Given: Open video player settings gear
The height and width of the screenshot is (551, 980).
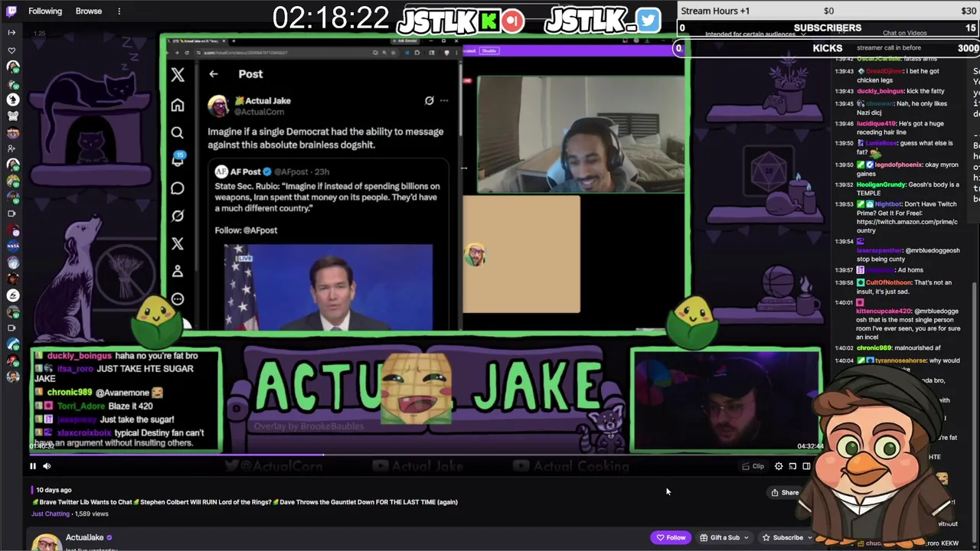Looking at the screenshot, I should pyautogui.click(x=779, y=466).
